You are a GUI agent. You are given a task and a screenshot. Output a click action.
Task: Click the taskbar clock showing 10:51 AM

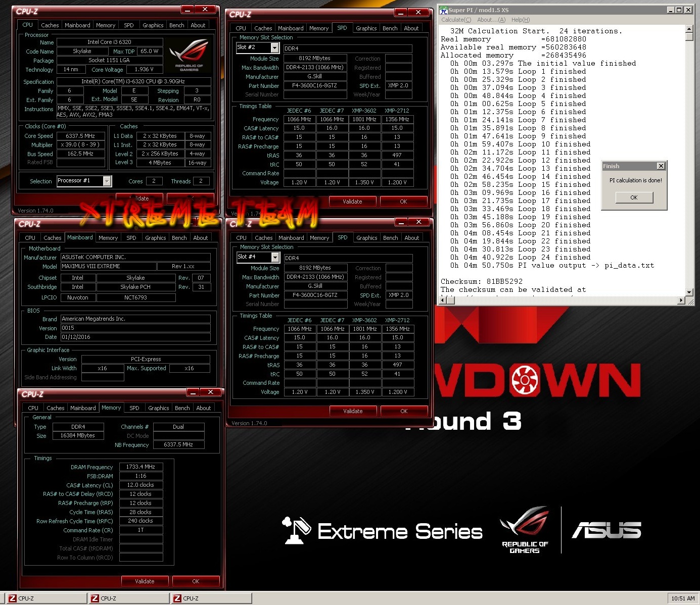pos(683,598)
